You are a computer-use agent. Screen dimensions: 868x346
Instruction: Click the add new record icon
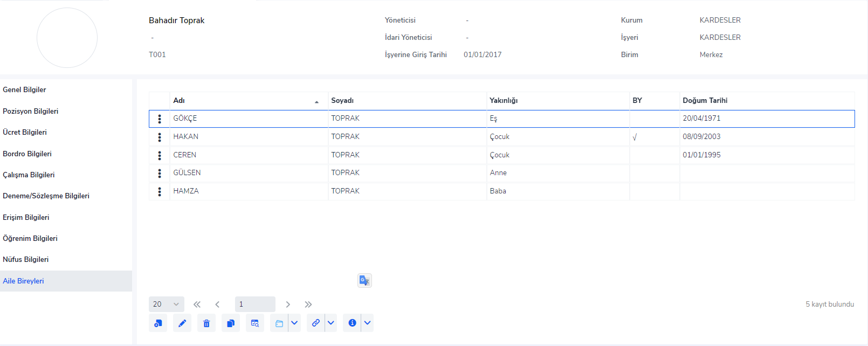pos(158,323)
